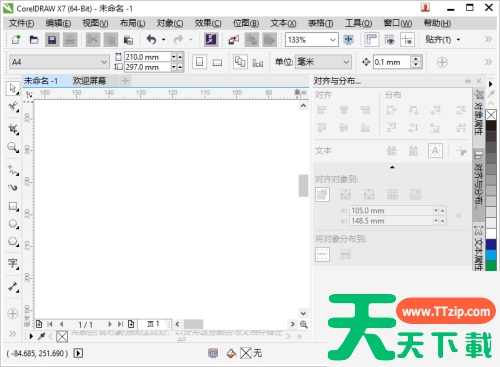Save the document with the floppy icon
500x367 pixels.
click(52, 40)
